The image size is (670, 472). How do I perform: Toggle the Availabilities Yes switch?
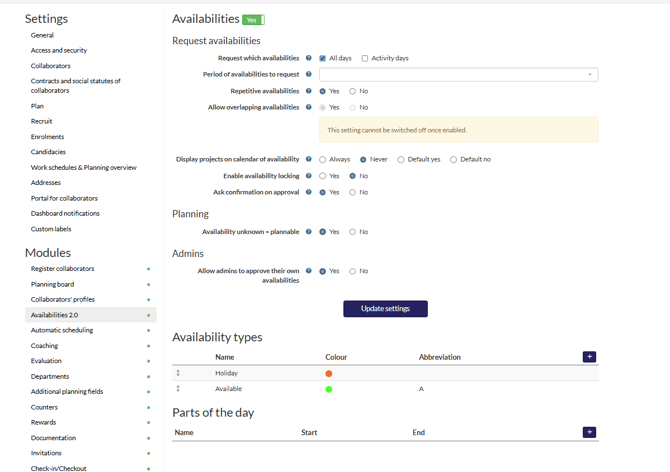click(x=253, y=19)
